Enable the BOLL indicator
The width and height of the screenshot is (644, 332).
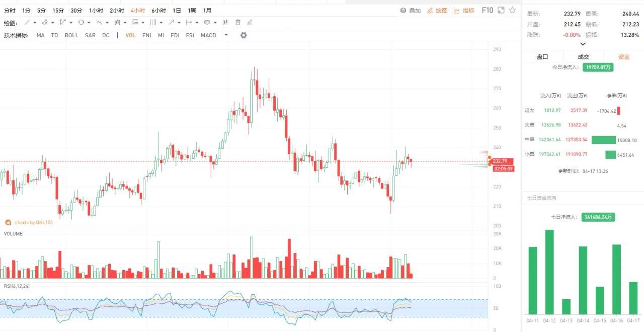tap(71, 35)
